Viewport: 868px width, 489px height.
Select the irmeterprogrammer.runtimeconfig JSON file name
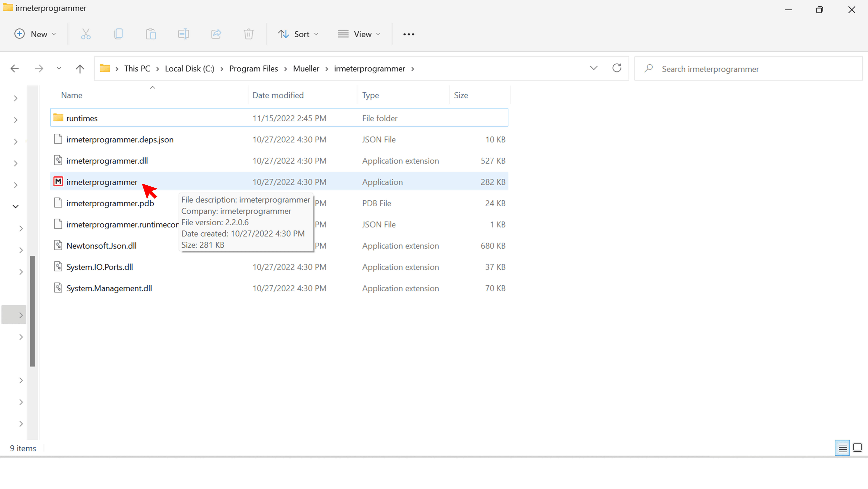[x=122, y=225]
